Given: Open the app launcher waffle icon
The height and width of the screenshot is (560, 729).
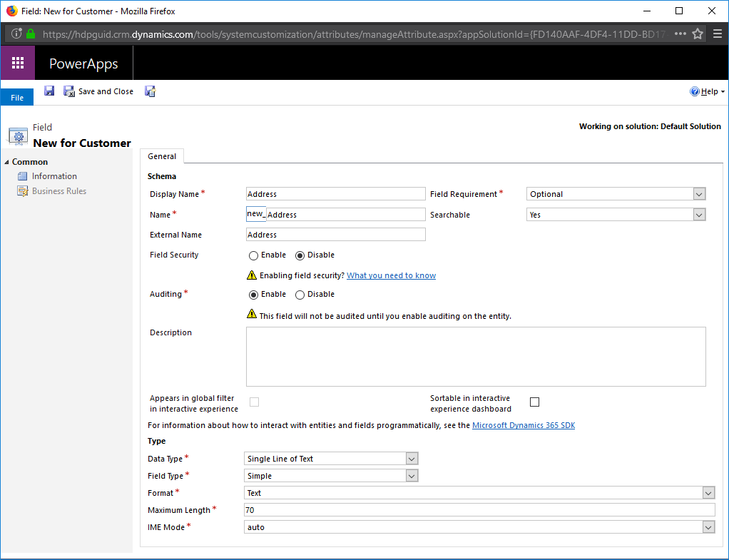Looking at the screenshot, I should pyautogui.click(x=18, y=63).
